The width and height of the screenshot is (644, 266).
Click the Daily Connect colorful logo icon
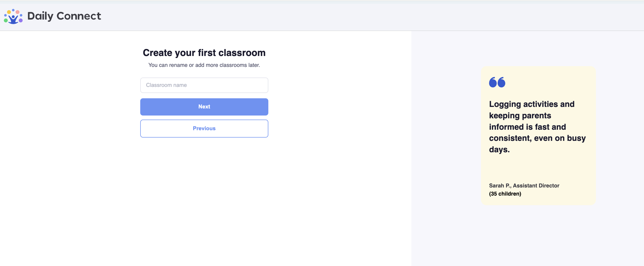point(13,16)
